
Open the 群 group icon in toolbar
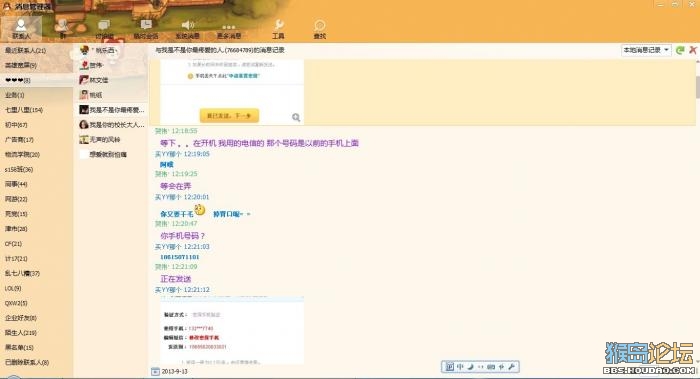(x=62, y=29)
